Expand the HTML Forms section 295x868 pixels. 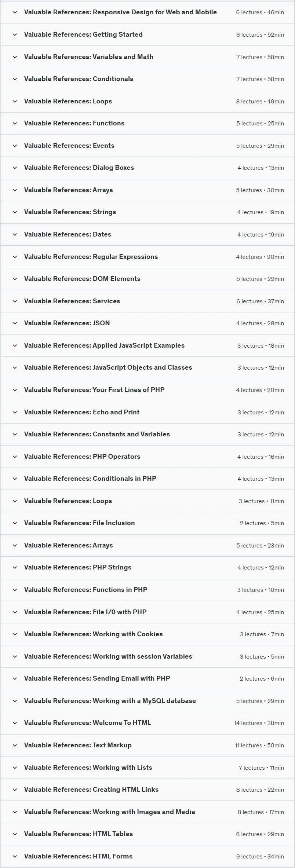[147, 856]
